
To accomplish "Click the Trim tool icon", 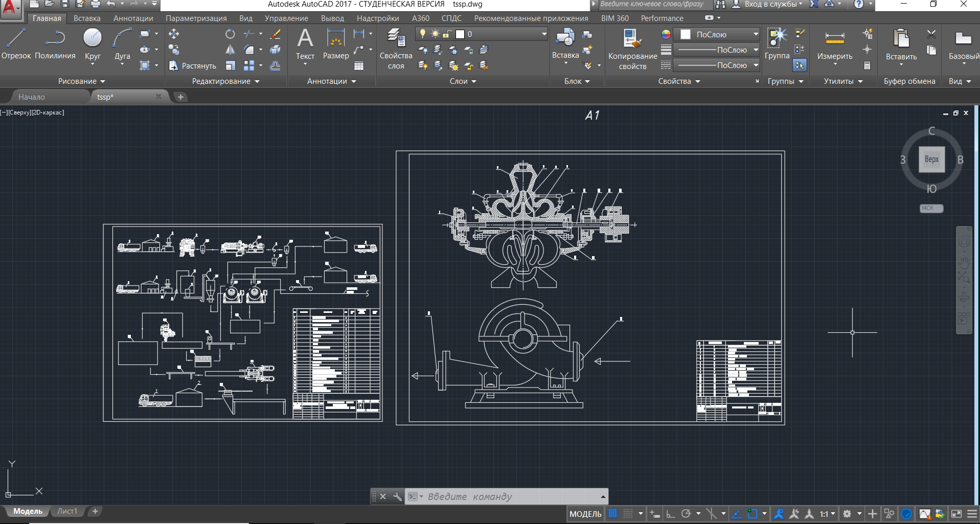I will (249, 34).
